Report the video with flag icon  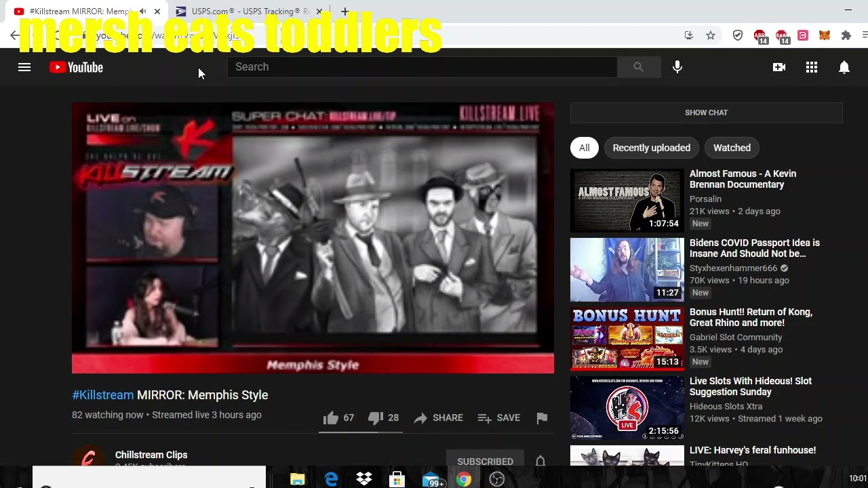click(x=542, y=418)
